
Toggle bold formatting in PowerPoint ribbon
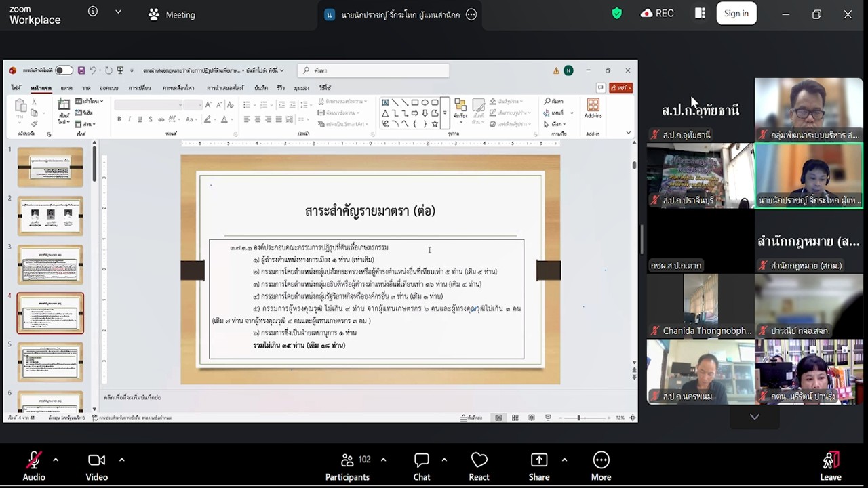click(119, 119)
